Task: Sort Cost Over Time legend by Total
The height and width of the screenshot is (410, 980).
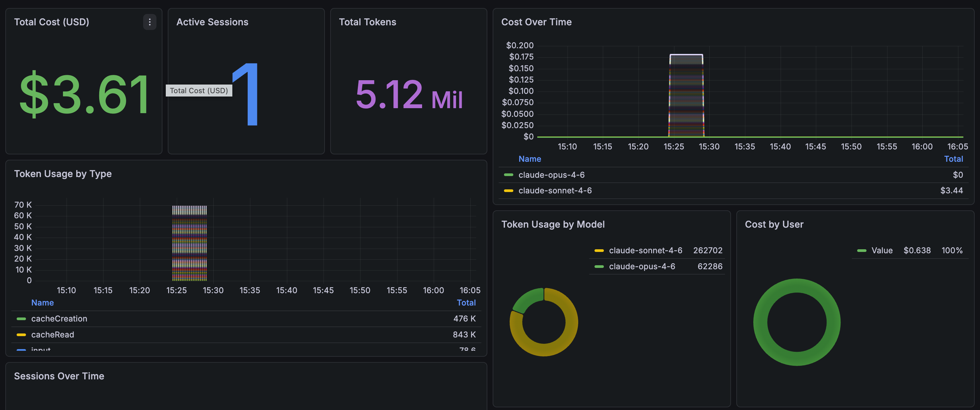Action: point(954,159)
